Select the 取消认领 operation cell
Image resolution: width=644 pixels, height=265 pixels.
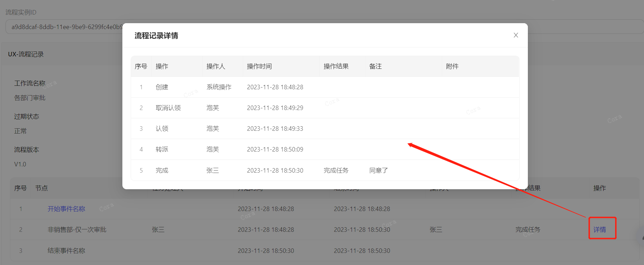pyautogui.click(x=168, y=108)
